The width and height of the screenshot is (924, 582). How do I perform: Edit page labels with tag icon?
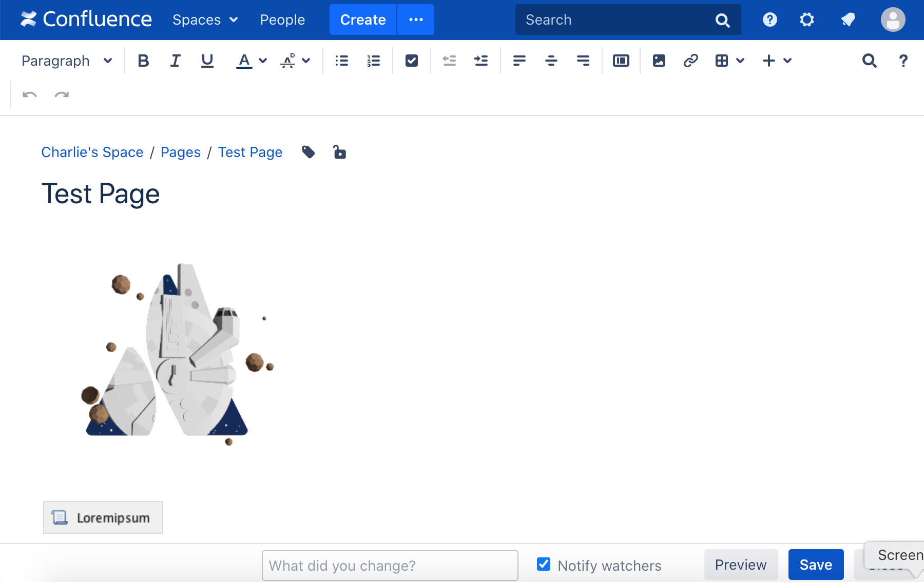pyautogui.click(x=309, y=152)
